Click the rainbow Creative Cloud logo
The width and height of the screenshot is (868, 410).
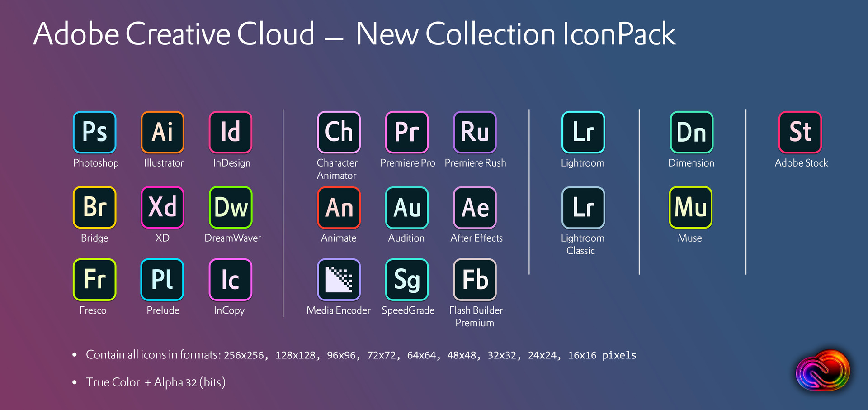(823, 370)
